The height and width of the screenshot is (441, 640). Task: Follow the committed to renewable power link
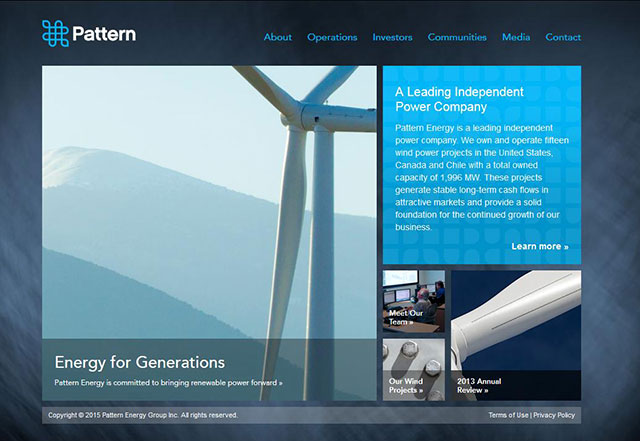169,383
